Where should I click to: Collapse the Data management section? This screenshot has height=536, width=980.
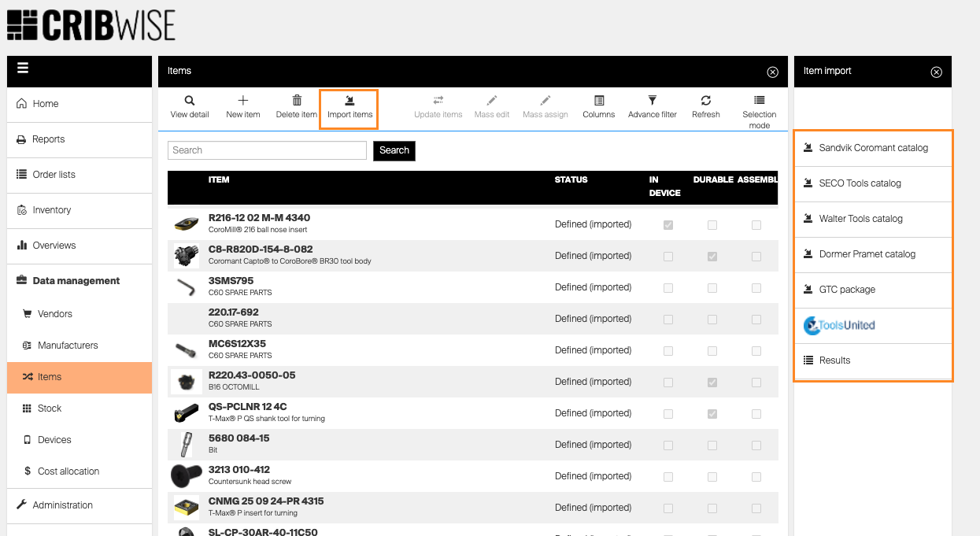click(x=76, y=281)
